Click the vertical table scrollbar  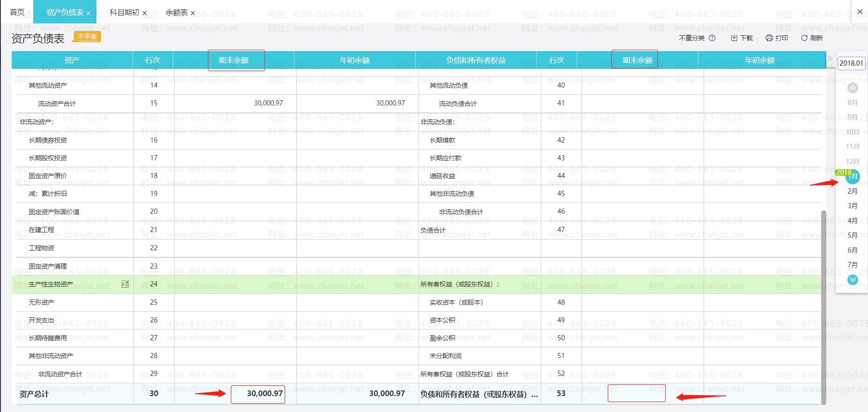point(824,307)
